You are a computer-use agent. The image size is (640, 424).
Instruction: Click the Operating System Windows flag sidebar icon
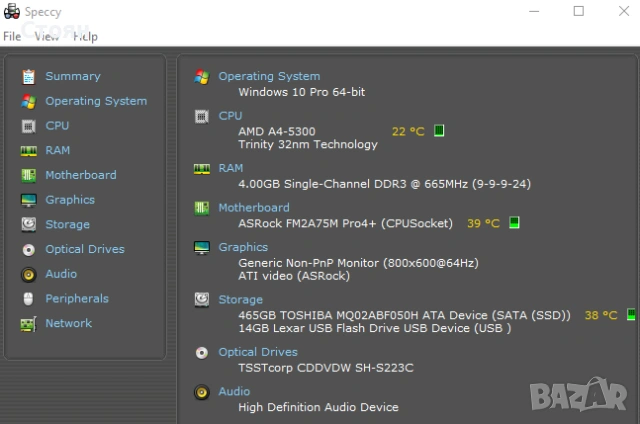tap(29, 102)
